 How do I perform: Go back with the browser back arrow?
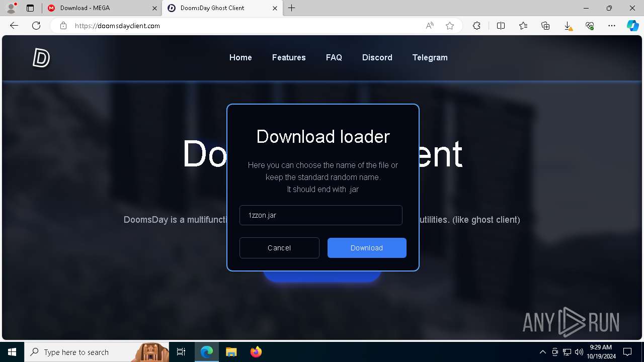[14, 26]
